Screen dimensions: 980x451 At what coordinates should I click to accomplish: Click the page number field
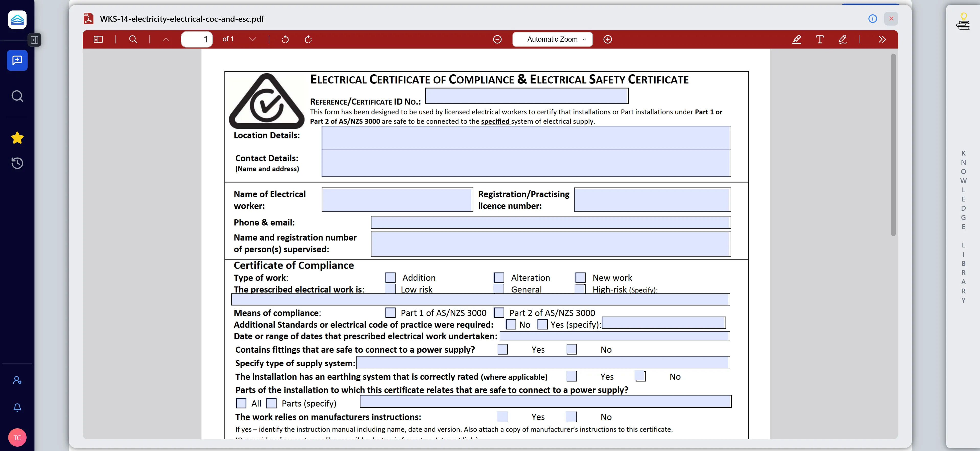(x=197, y=39)
